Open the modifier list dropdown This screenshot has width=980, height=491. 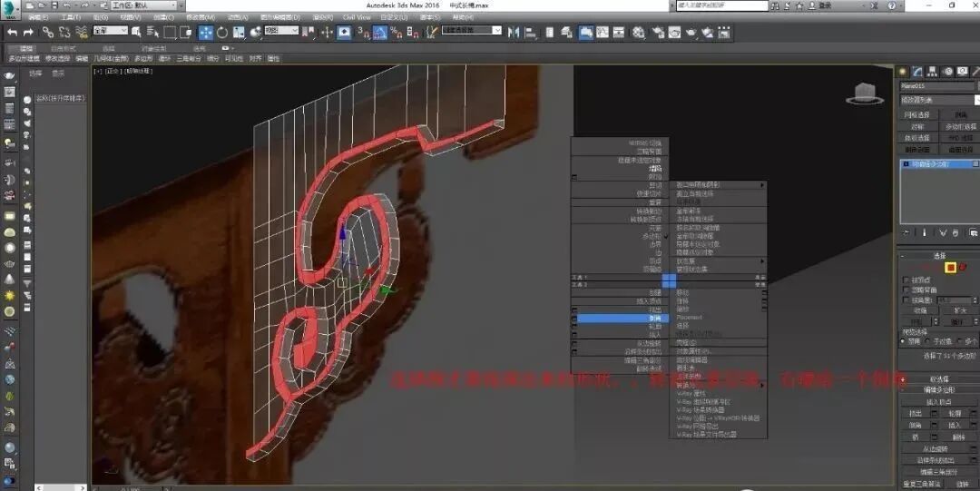[939, 100]
